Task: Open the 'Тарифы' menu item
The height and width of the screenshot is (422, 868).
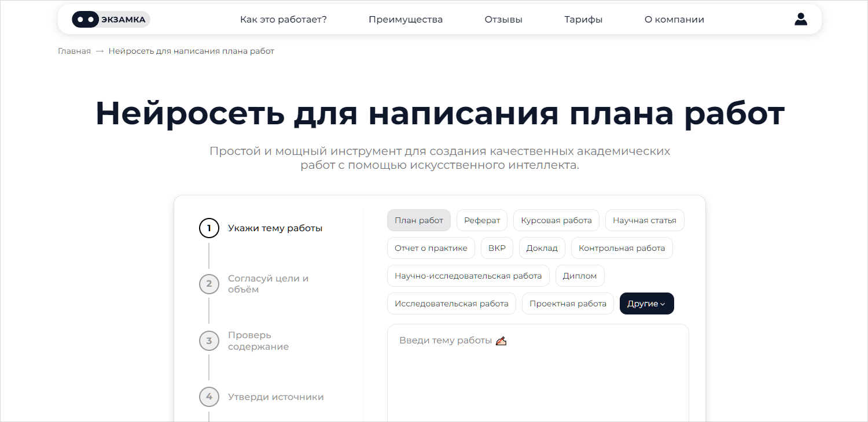Action: coord(583,18)
